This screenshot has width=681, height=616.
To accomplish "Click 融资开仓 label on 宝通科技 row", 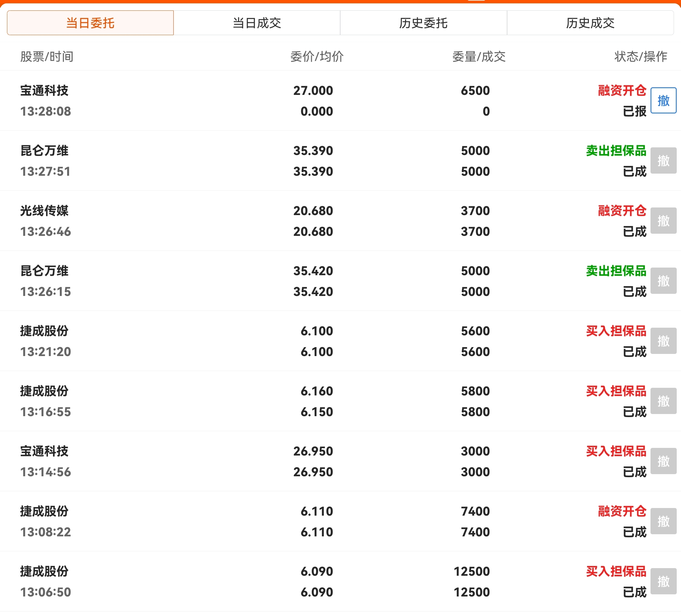I will (622, 91).
